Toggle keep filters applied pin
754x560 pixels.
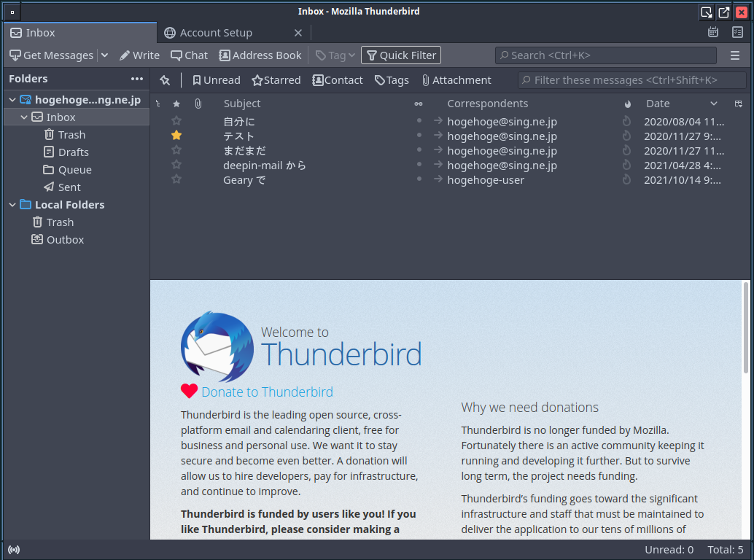point(165,80)
